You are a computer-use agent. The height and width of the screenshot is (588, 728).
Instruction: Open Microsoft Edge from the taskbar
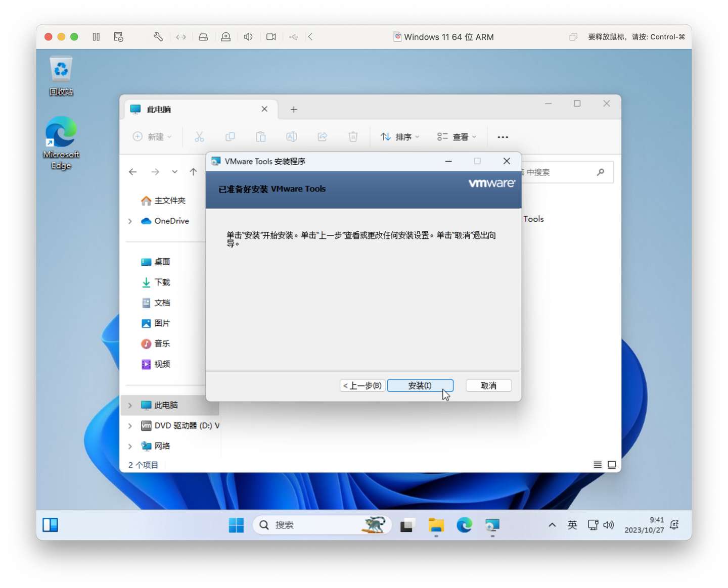[464, 525]
